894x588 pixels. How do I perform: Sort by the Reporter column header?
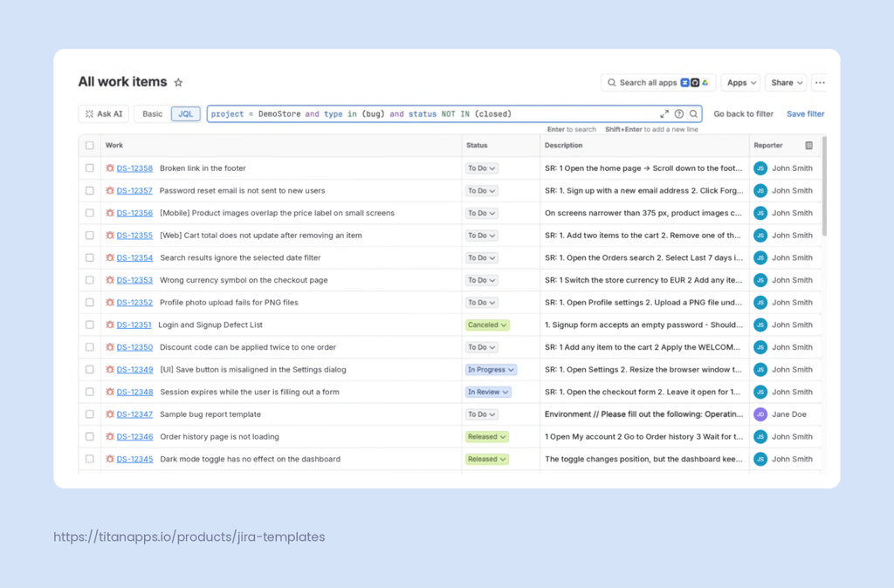tap(768, 146)
